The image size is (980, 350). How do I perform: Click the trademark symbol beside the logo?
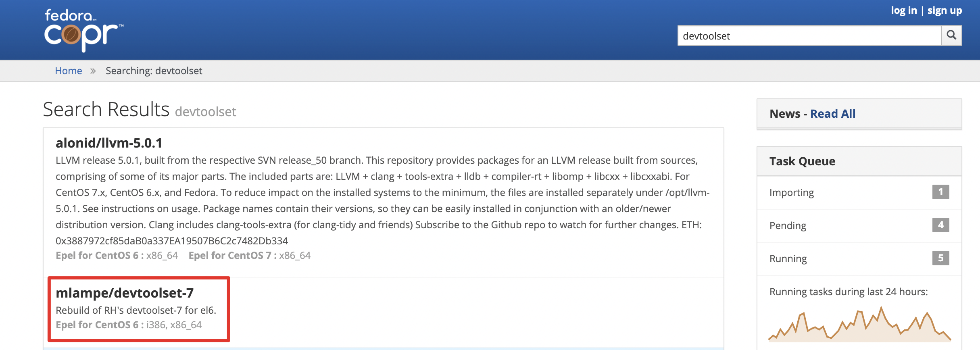pyautogui.click(x=122, y=25)
